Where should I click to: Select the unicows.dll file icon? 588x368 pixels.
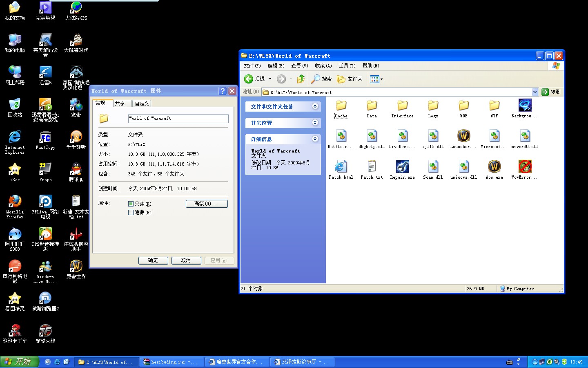[x=464, y=166]
